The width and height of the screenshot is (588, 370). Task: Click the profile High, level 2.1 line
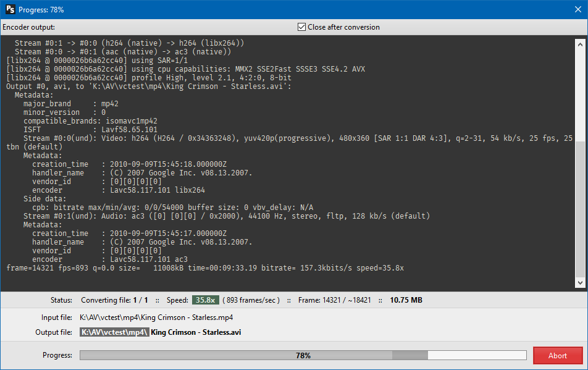[x=149, y=78]
